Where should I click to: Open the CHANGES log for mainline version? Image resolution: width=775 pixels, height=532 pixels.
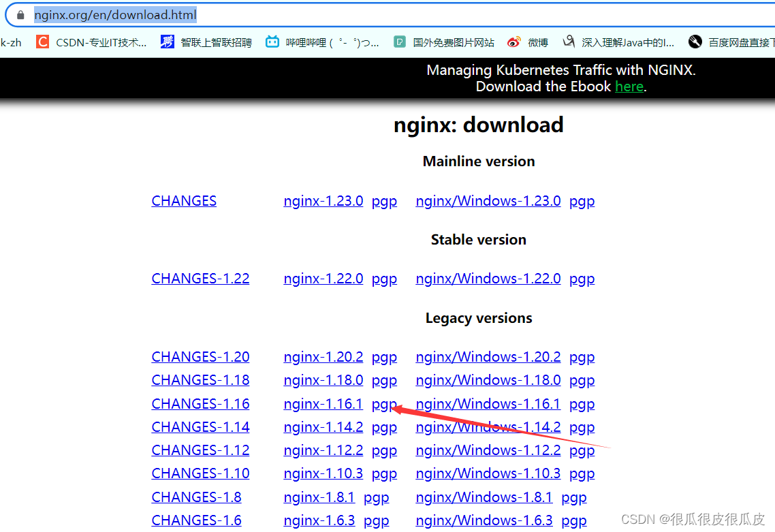pyautogui.click(x=183, y=200)
